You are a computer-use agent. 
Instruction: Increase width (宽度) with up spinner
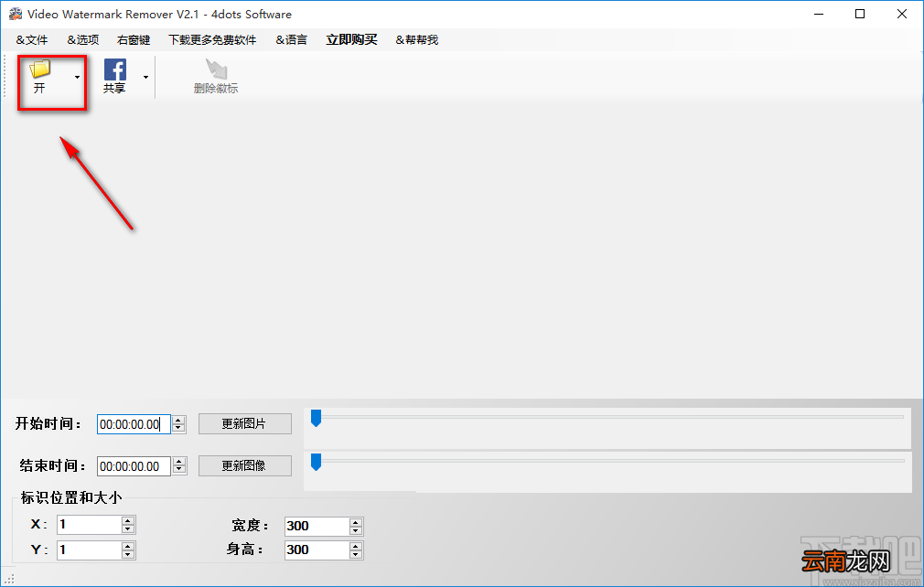(355, 522)
